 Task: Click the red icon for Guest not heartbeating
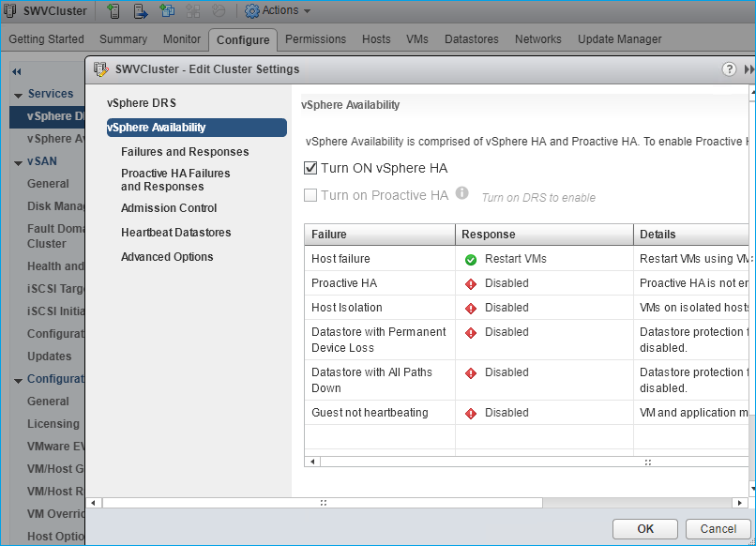pos(471,414)
